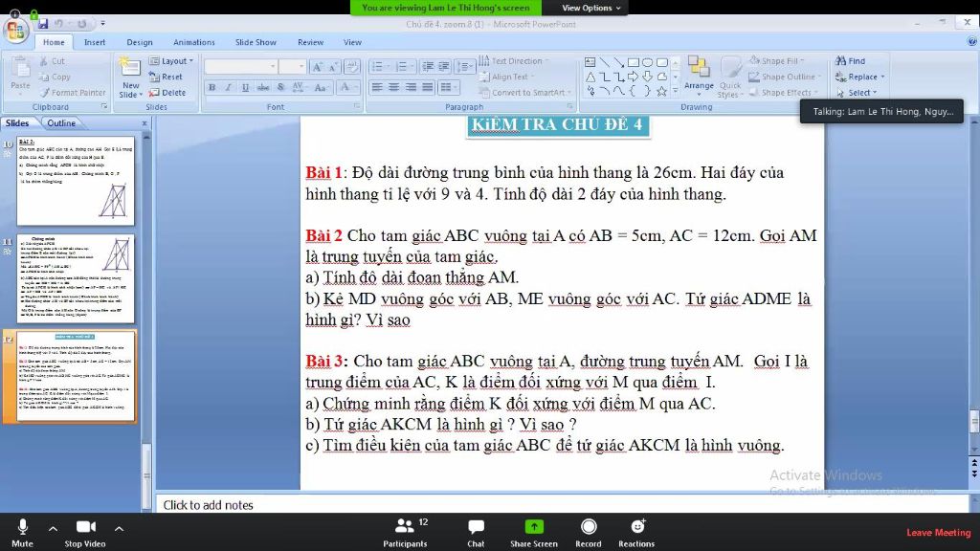Toggle Bold formatting
The image size is (980, 551).
(212, 87)
